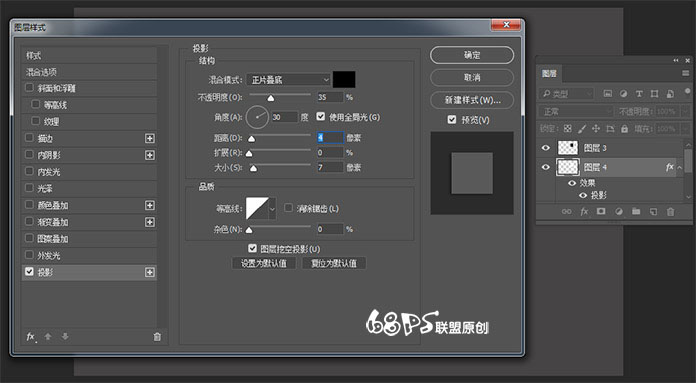696x383 pixels.
Task: Toggle 使用全局光 checkbox
Action: click(321, 117)
